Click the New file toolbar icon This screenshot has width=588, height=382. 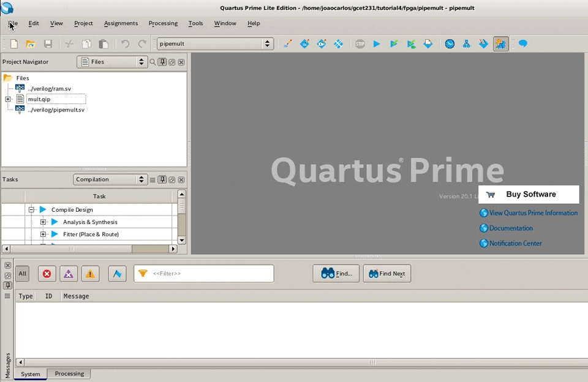(14, 44)
